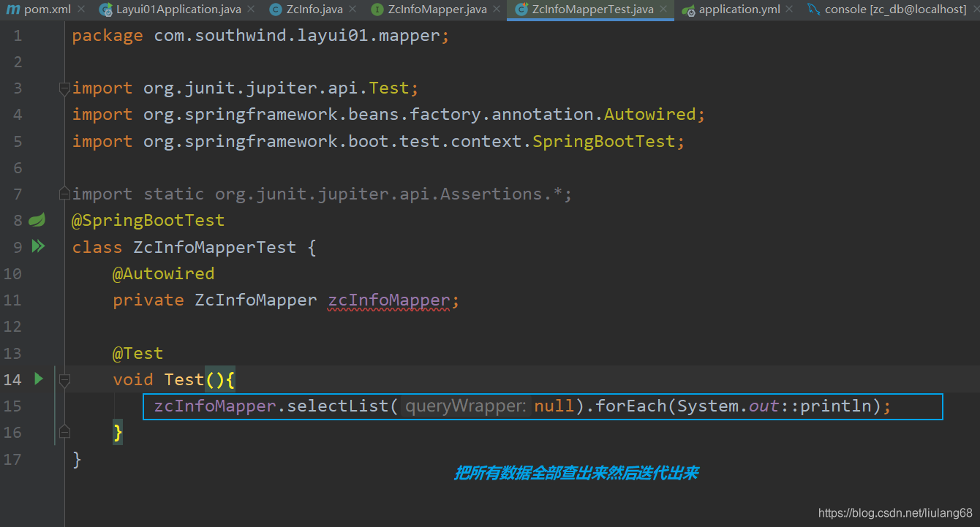Click the class keyword on line 9
The height and width of the screenshot is (527, 980).
[x=97, y=247]
